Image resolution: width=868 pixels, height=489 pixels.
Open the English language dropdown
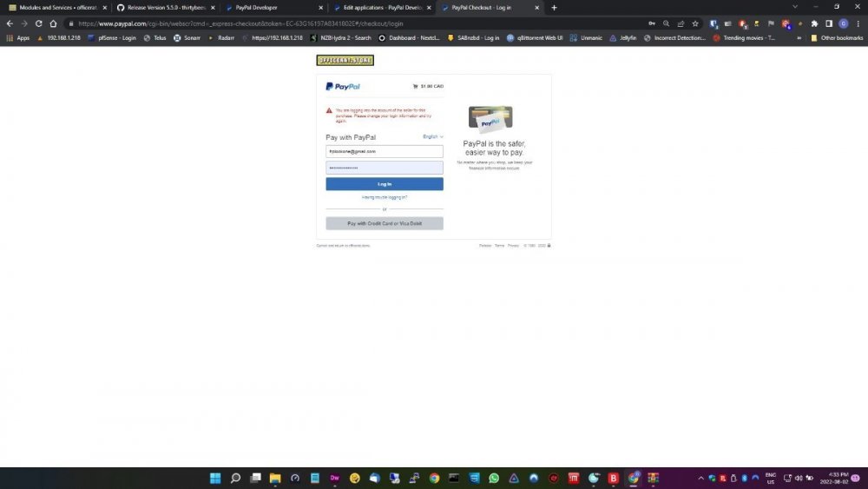tap(432, 137)
